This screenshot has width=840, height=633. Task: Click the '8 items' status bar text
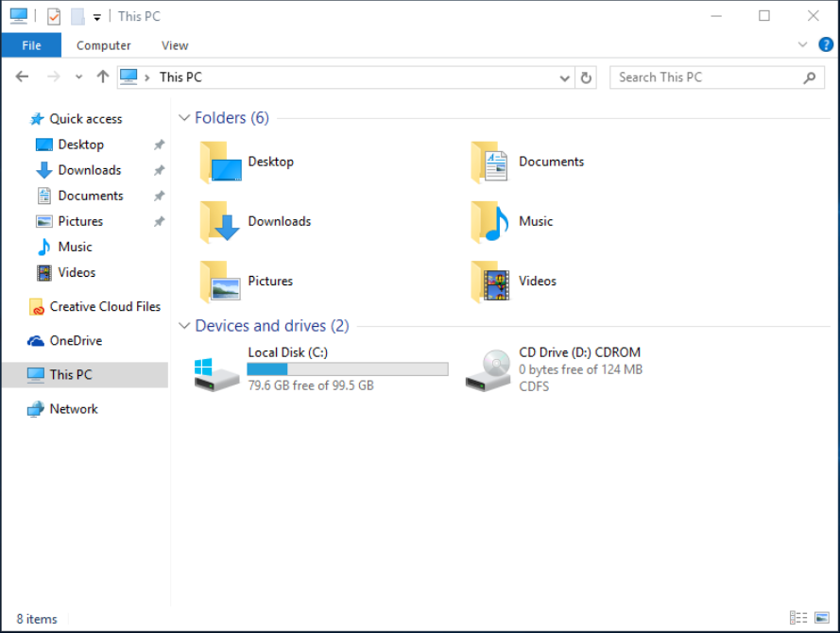click(37, 619)
